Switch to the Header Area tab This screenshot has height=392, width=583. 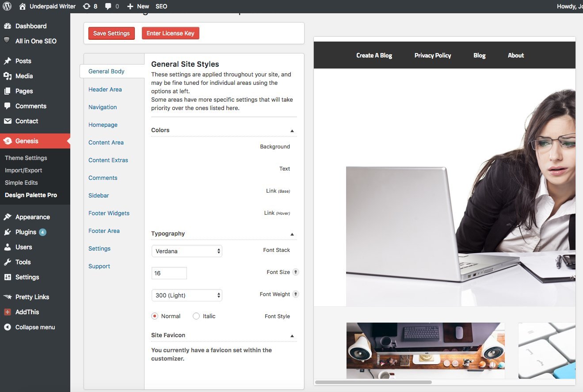tap(105, 89)
